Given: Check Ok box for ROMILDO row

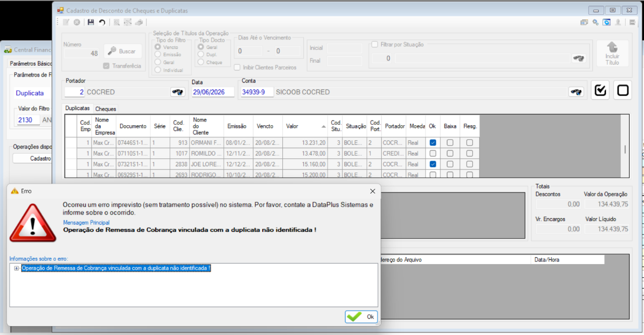Looking at the screenshot, I should coord(433,154).
